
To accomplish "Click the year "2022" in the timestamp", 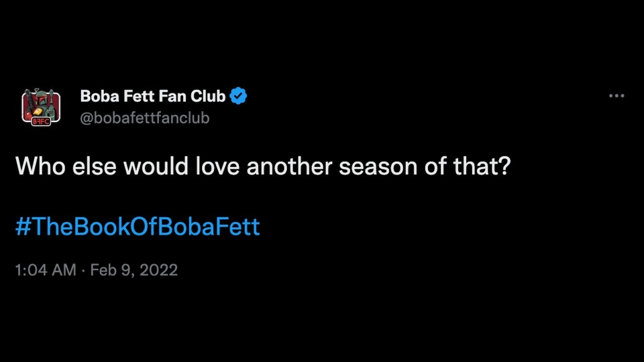I will 158,269.
